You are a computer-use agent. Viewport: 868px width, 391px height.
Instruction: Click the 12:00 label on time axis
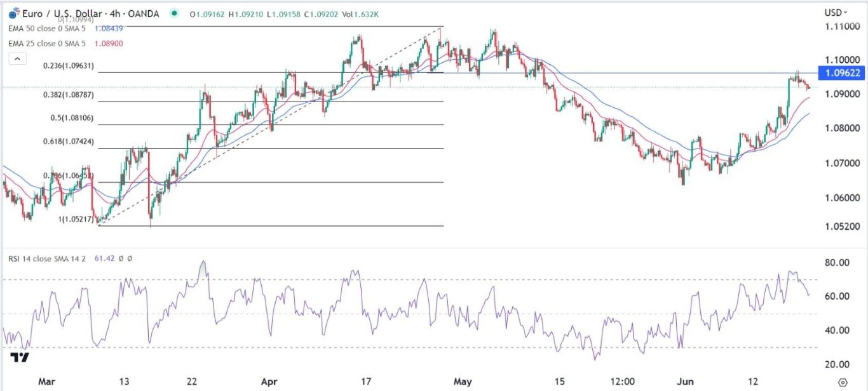tap(622, 381)
